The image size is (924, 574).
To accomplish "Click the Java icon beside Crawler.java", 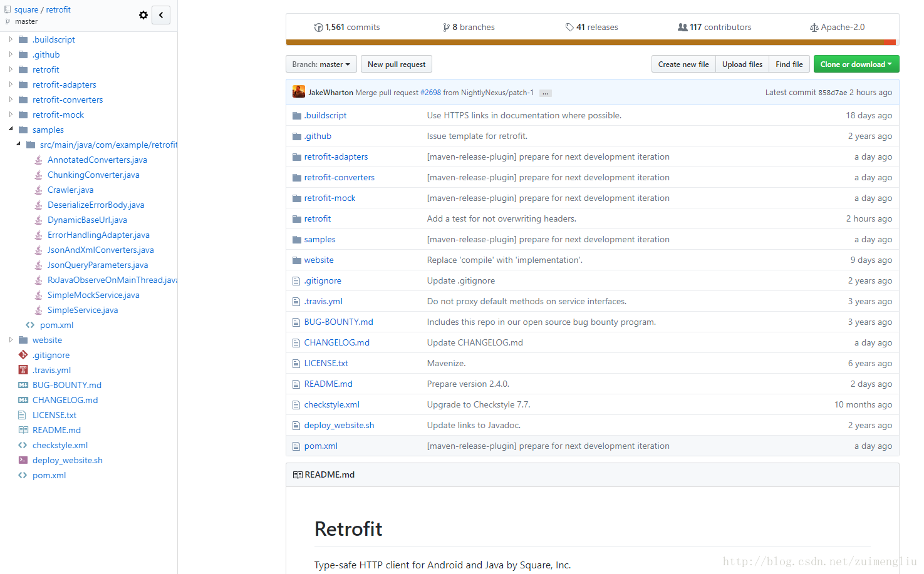I will point(38,190).
